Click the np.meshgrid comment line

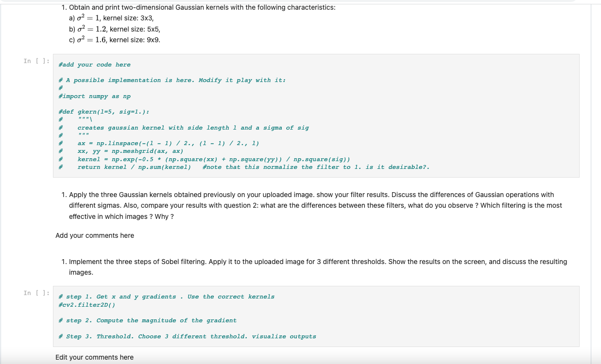click(121, 151)
